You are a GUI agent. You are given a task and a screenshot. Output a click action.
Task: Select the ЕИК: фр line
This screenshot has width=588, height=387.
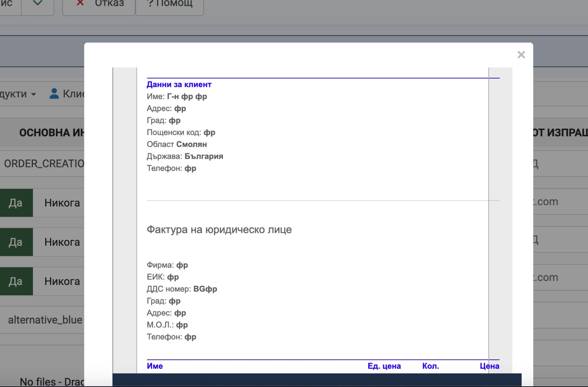tap(163, 277)
